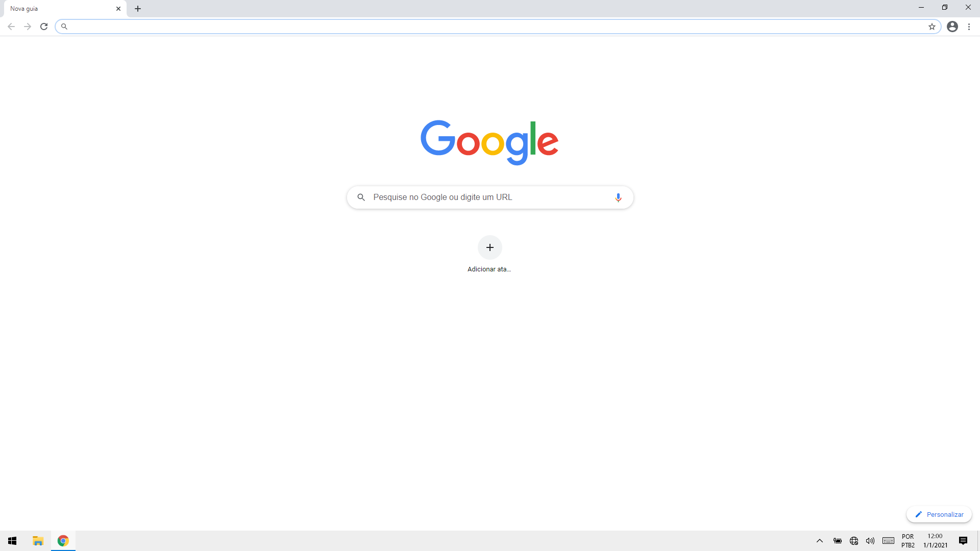This screenshot has height=551, width=980.
Task: Open the network globe icon
Action: [854, 541]
